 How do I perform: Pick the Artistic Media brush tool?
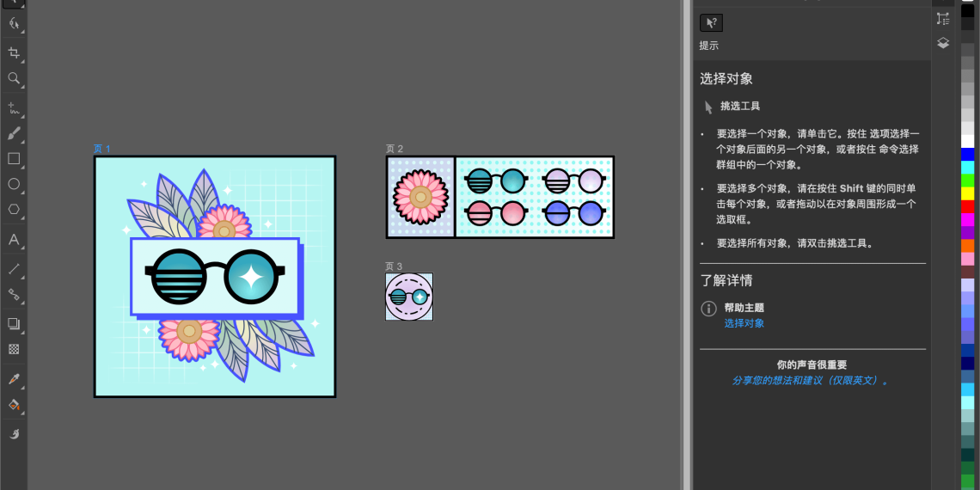coord(14,133)
